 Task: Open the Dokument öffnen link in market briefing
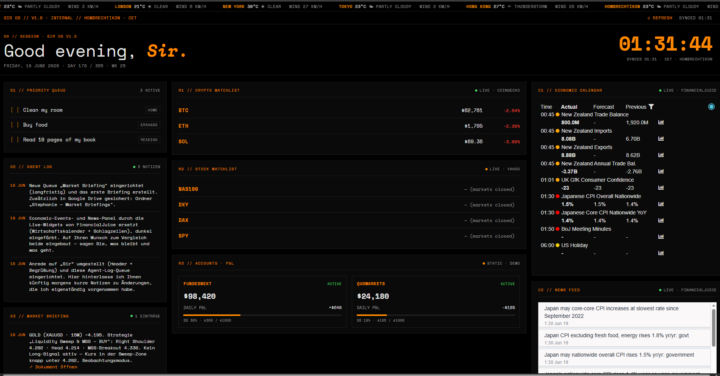click(x=53, y=367)
